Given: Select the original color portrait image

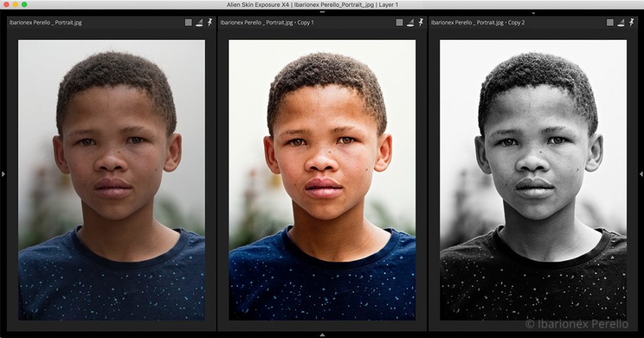Looking at the screenshot, I should [x=111, y=180].
